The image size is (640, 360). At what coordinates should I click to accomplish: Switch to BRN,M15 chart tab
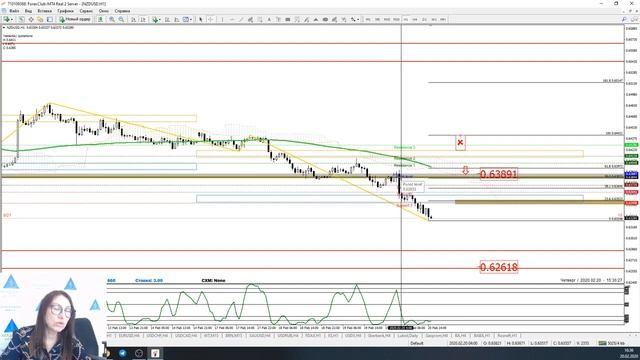pos(234,336)
